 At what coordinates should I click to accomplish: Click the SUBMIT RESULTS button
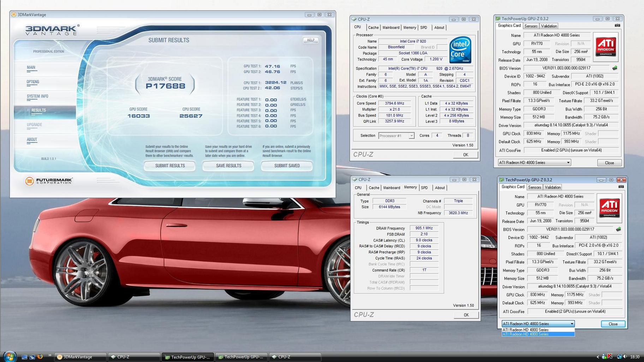pos(170,166)
